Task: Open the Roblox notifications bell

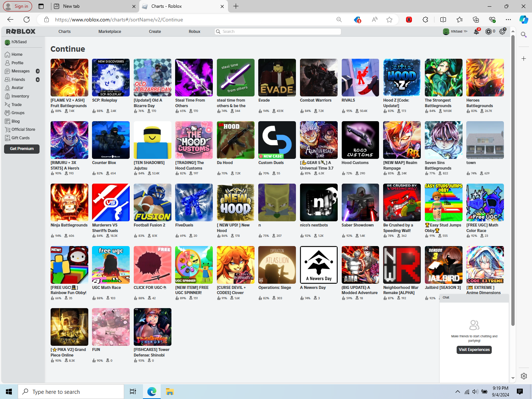Action: pyautogui.click(x=477, y=31)
